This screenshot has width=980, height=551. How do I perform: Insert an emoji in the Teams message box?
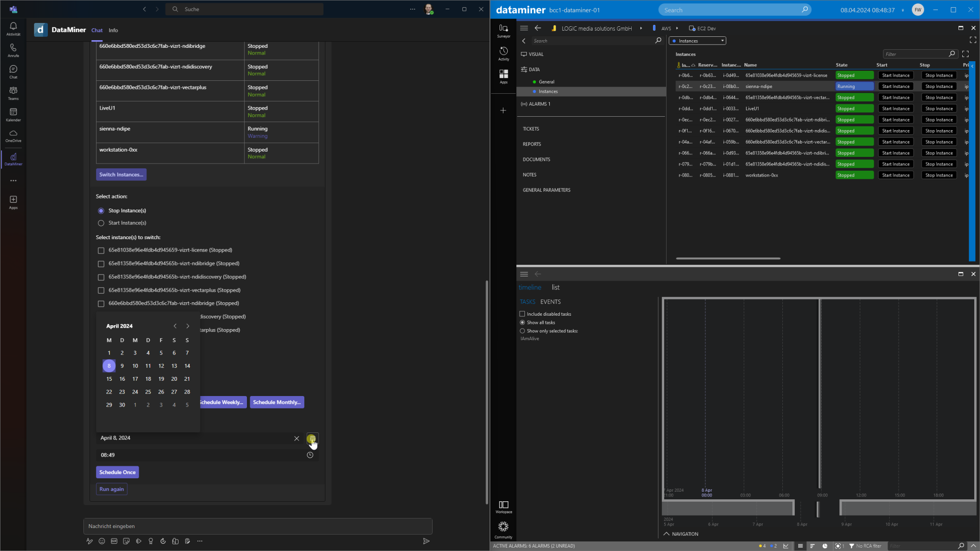click(x=101, y=541)
